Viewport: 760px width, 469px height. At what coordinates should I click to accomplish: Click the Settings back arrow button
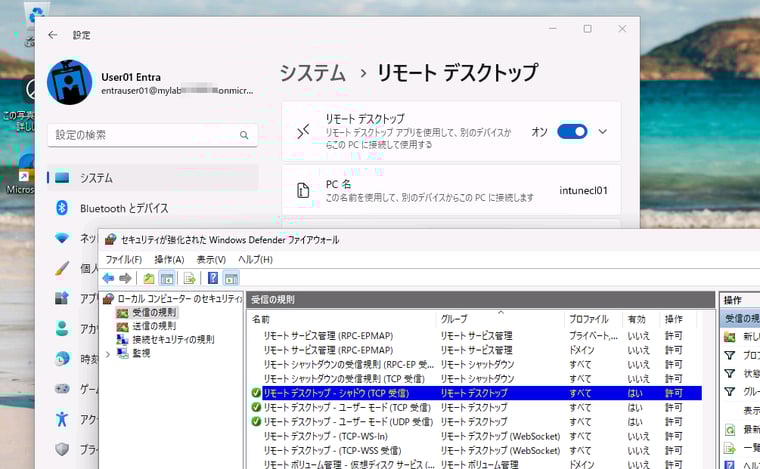click(52, 35)
